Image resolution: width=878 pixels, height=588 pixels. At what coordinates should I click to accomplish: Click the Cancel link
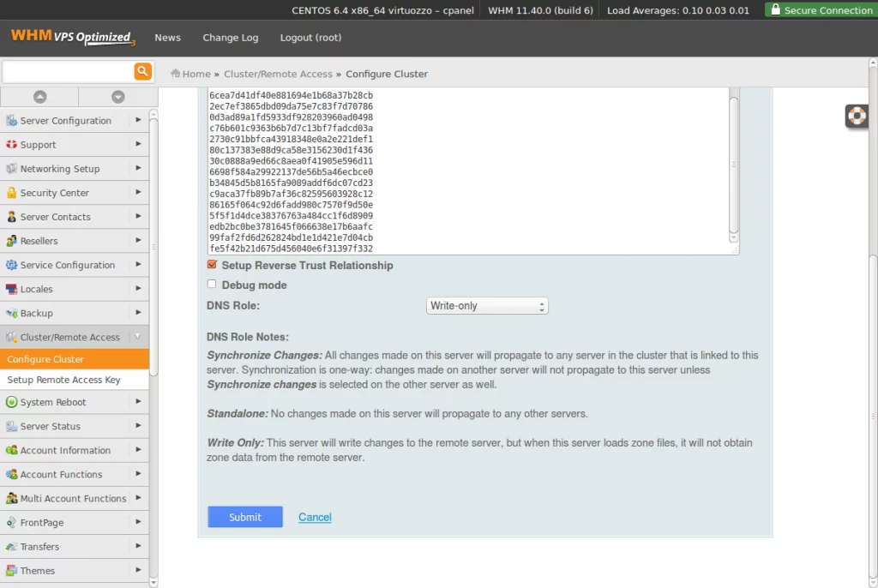315,517
